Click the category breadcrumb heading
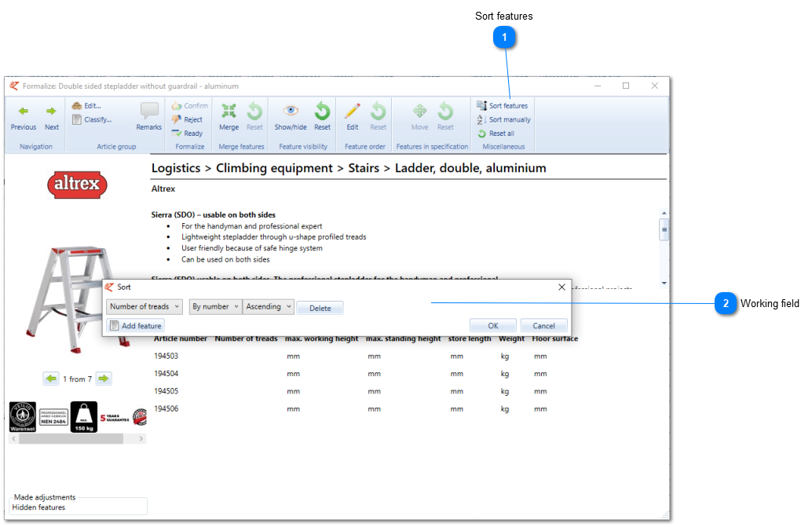 tap(349, 168)
